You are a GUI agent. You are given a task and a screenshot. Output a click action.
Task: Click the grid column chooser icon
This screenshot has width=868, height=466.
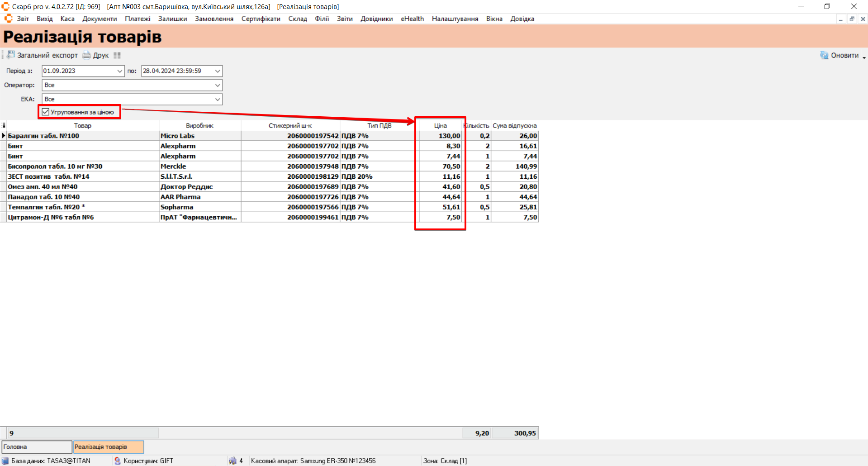[x=3, y=125]
